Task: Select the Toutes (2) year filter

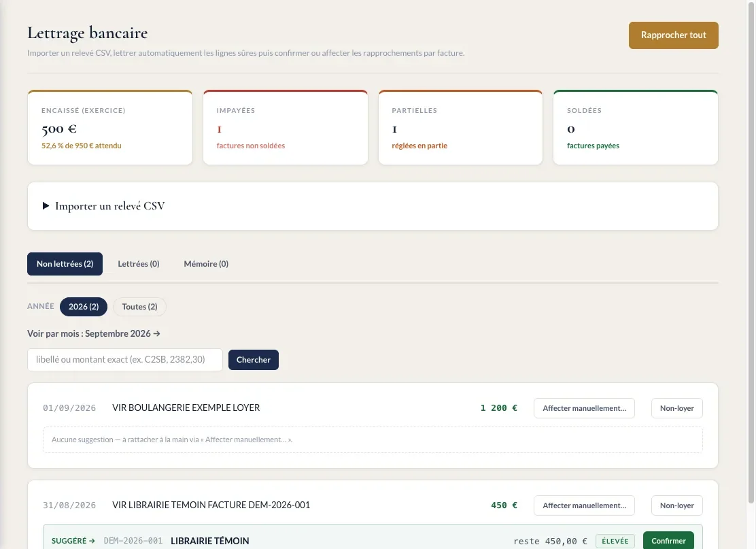Action: click(139, 307)
